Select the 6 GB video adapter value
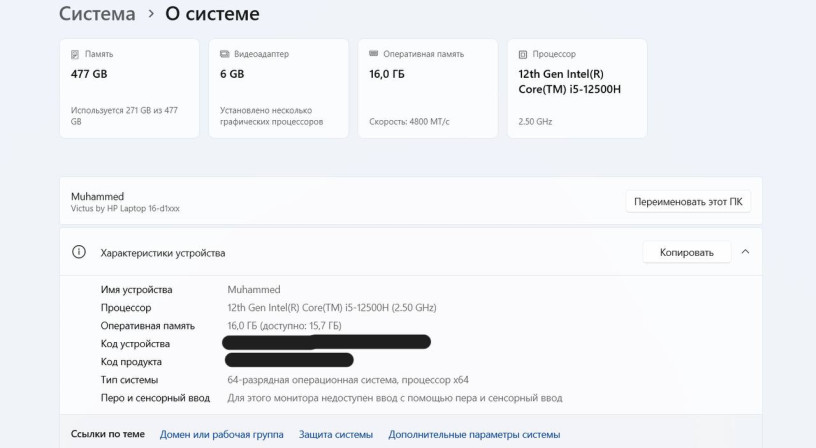Screen dimensions: 816x448 click(x=232, y=74)
